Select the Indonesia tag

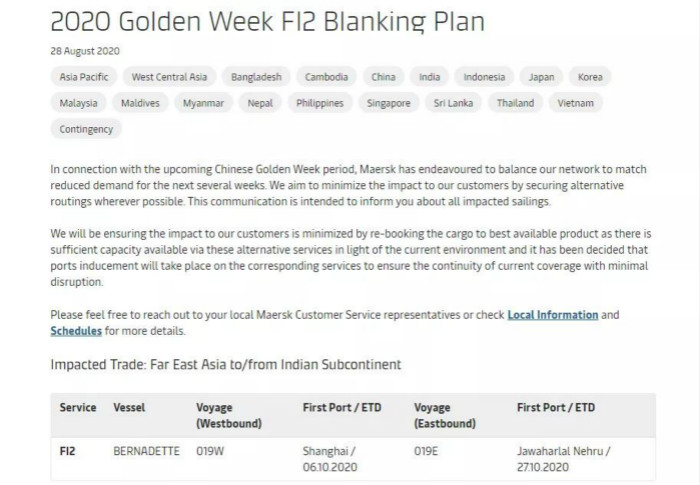(x=484, y=77)
